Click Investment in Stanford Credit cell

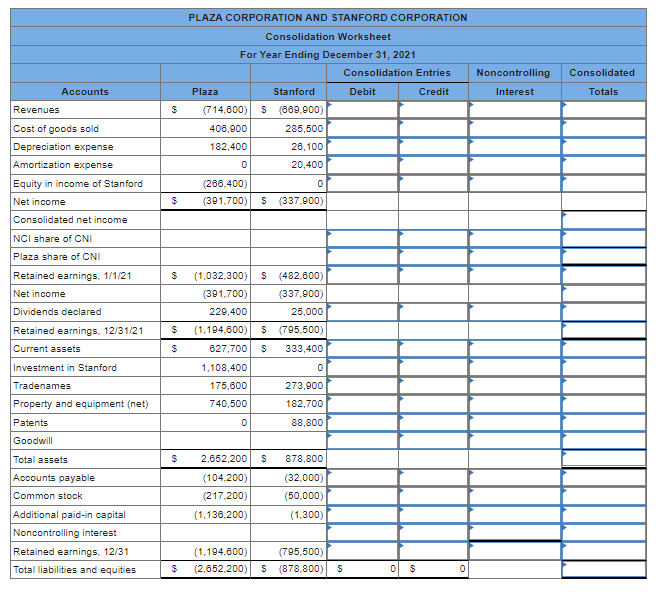[433, 367]
